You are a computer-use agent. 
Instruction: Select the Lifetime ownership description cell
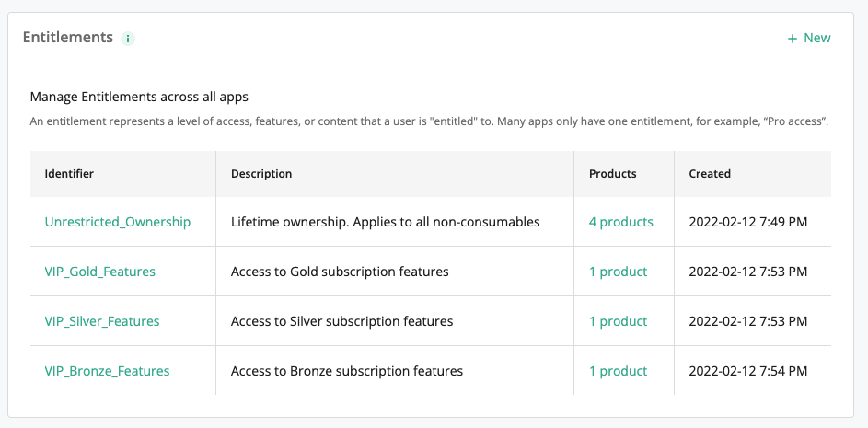[385, 222]
